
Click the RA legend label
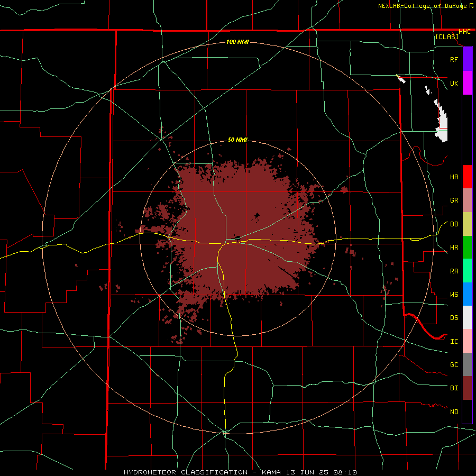[x=454, y=271]
